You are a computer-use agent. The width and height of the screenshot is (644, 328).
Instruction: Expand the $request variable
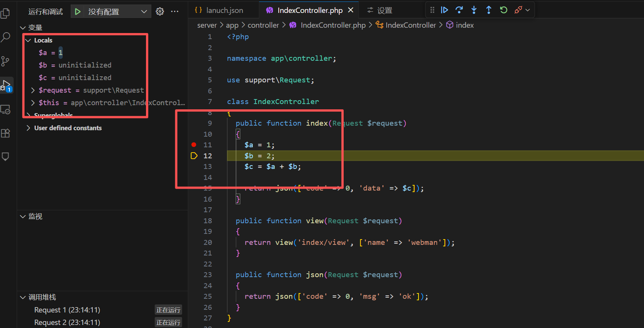pyautogui.click(x=33, y=90)
